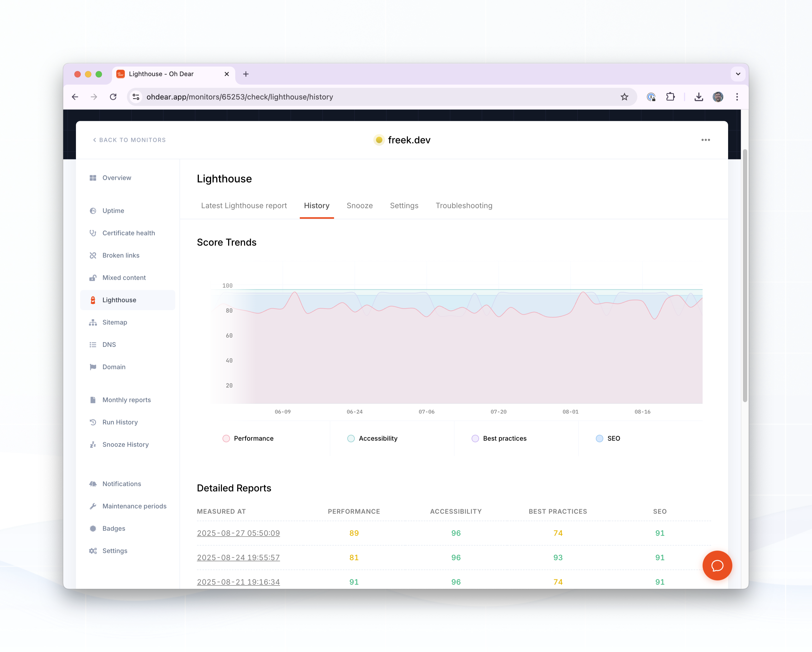Open the browser extensions puzzle icon
The height and width of the screenshot is (652, 812).
[x=670, y=97]
